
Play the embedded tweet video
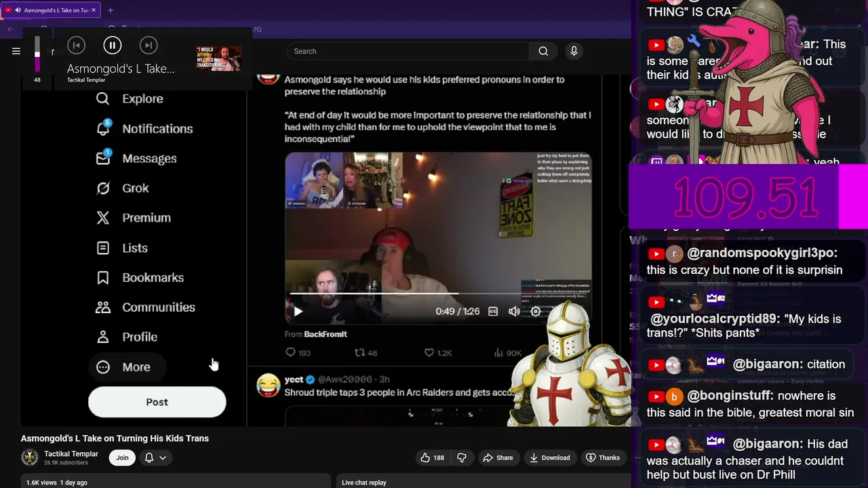298,311
